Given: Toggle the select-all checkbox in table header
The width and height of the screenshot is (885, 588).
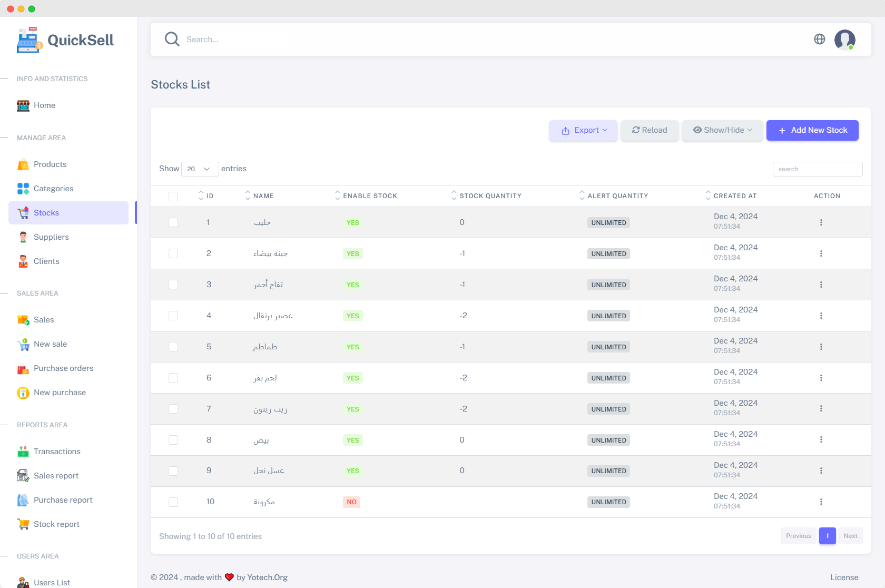Looking at the screenshot, I should click(173, 196).
